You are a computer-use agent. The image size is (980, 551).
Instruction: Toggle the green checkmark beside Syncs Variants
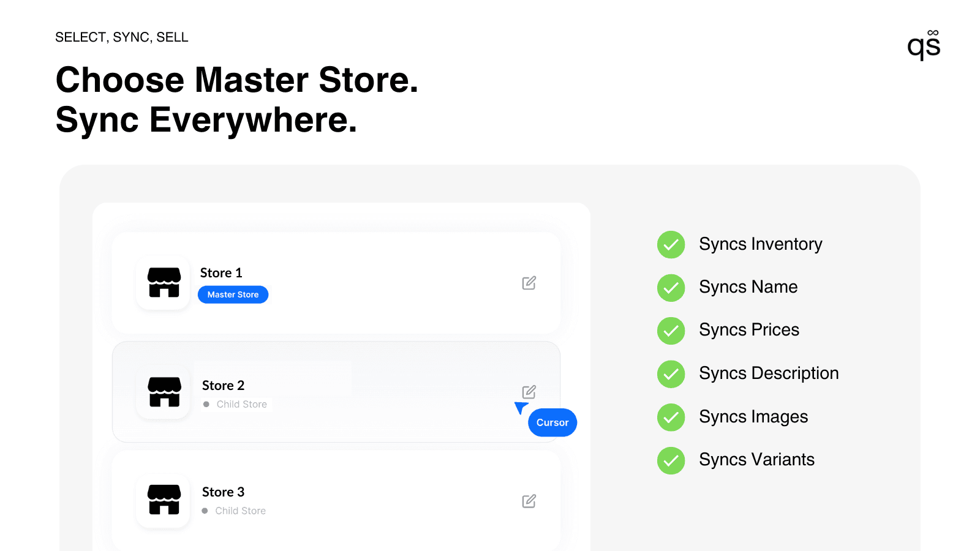click(671, 460)
